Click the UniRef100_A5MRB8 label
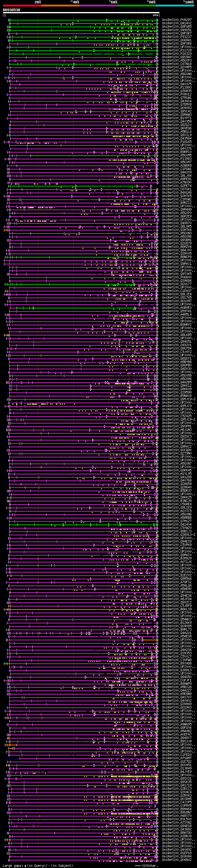The image size is (197, 868). pos(176,518)
